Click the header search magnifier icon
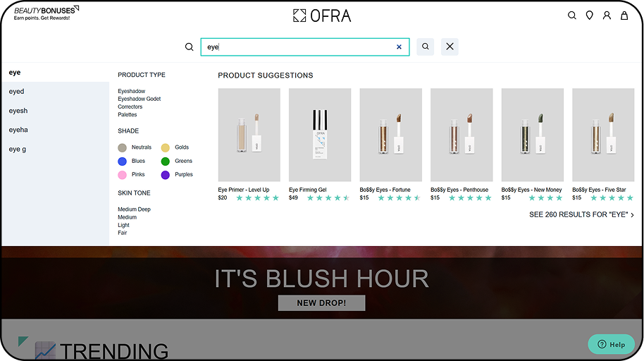644x361 pixels. tap(572, 16)
